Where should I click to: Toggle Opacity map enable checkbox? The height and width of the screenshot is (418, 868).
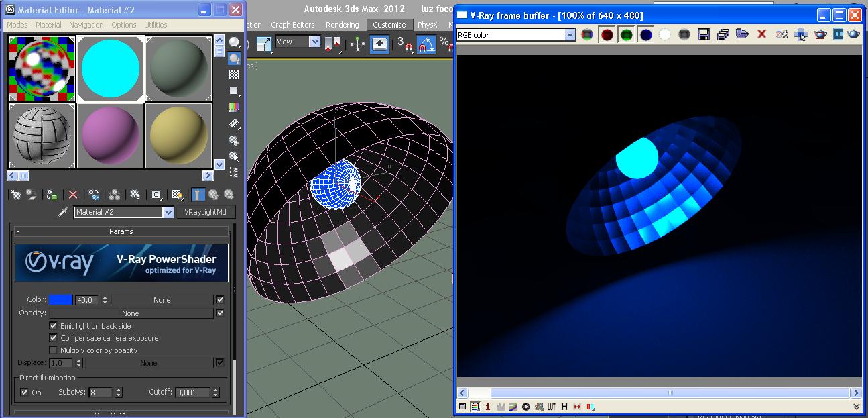[220, 313]
